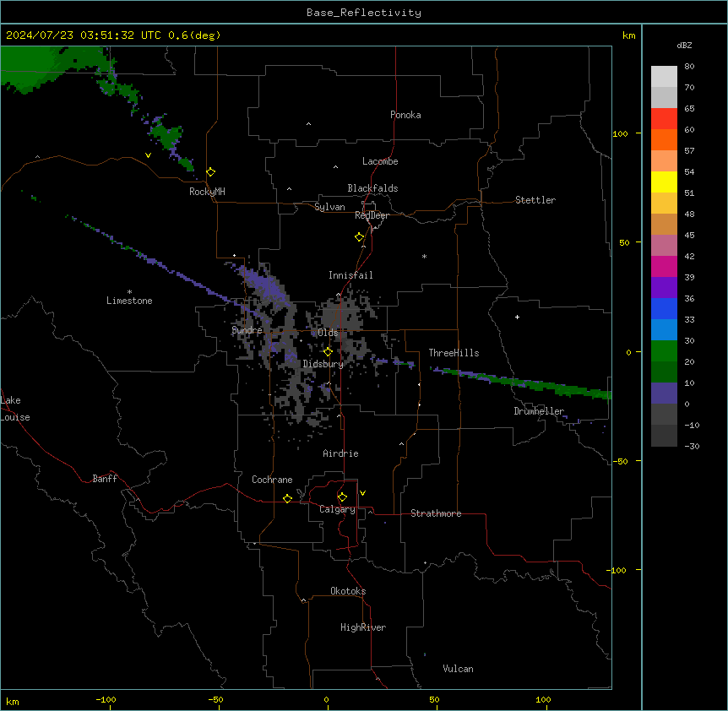Click the HighRiver label
Viewport: 728px width, 711px height.
(x=363, y=627)
